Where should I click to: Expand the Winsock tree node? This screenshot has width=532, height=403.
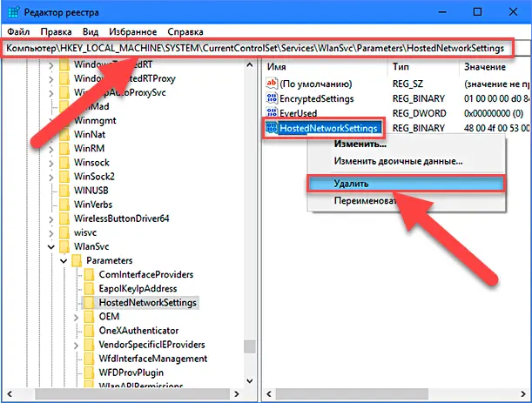pyautogui.click(x=51, y=163)
